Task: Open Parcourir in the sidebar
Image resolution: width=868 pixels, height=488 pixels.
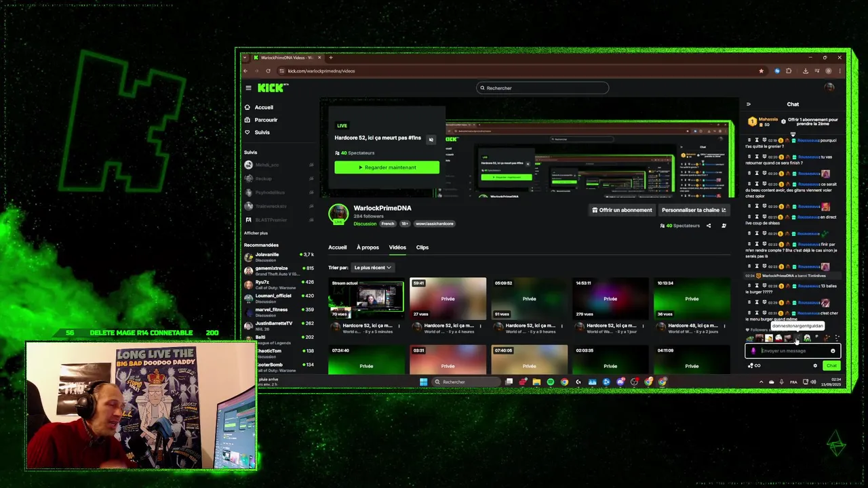Action: [x=266, y=120]
